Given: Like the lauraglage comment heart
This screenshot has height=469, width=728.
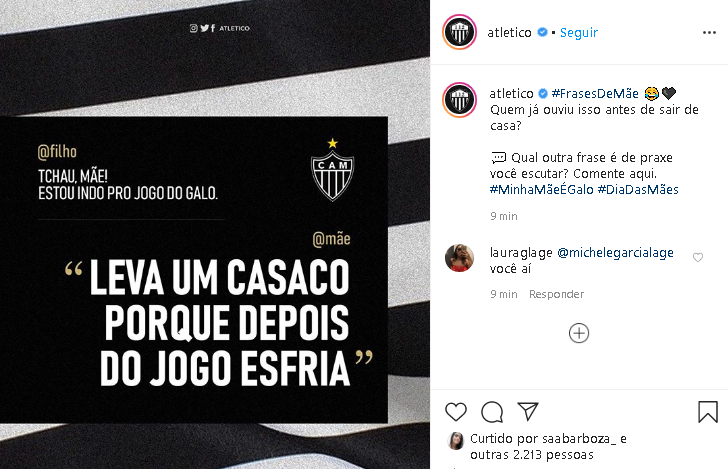Looking at the screenshot, I should point(697,257).
